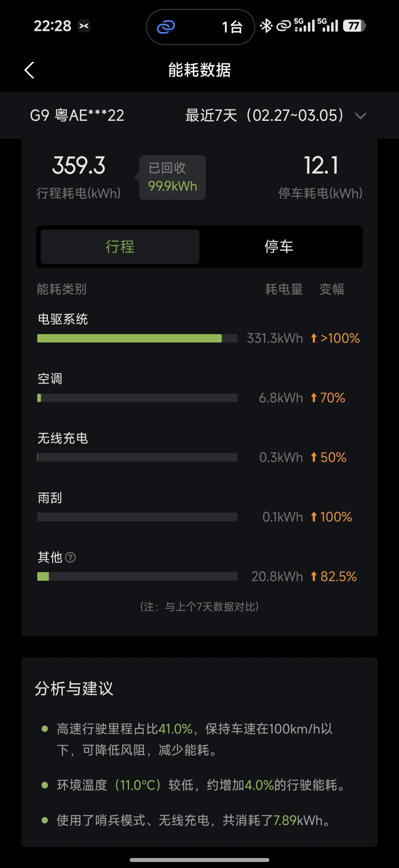399x868 pixels.
Task: Tap the 已回收 99.9kWh badge
Action: pos(172,177)
